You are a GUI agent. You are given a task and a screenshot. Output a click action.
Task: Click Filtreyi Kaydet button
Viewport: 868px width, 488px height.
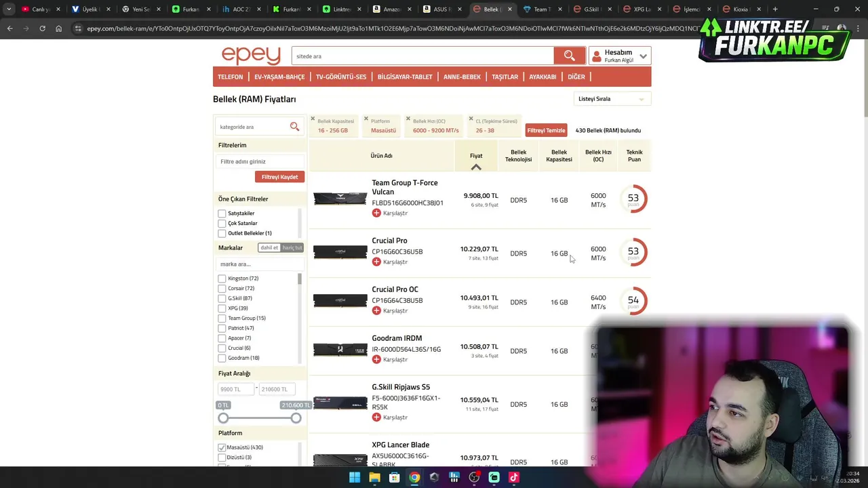click(279, 177)
